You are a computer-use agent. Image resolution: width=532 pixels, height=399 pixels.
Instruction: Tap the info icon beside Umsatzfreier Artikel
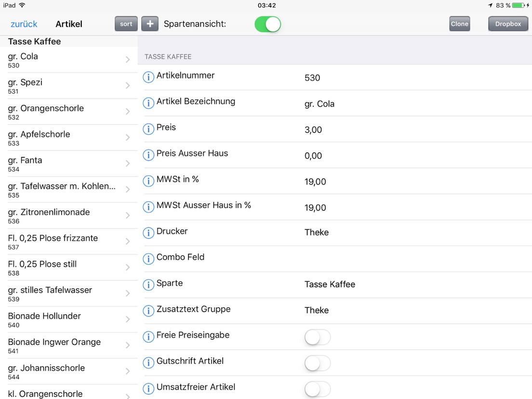148,388
